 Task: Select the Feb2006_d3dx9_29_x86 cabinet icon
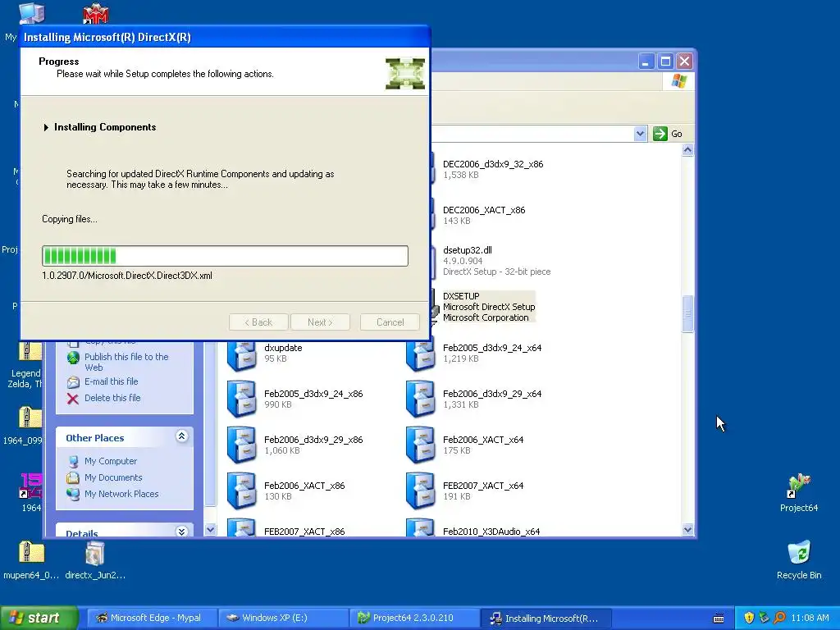click(241, 445)
